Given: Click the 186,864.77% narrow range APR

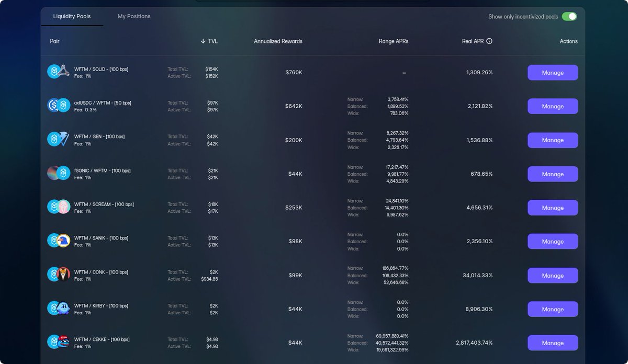Looking at the screenshot, I should click(395, 268).
